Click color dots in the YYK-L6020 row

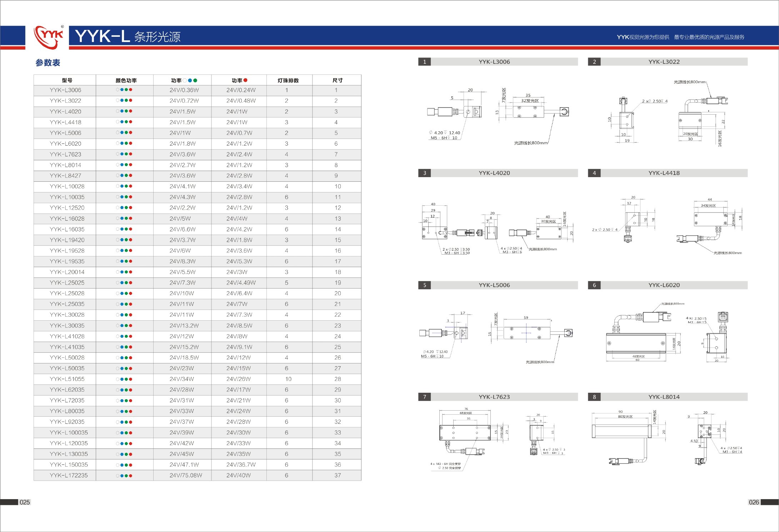124,144
